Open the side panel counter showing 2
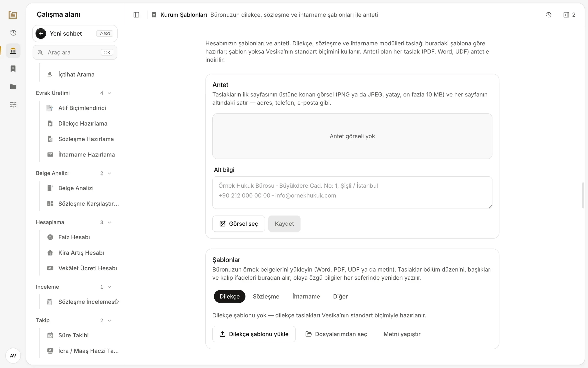 [569, 15]
